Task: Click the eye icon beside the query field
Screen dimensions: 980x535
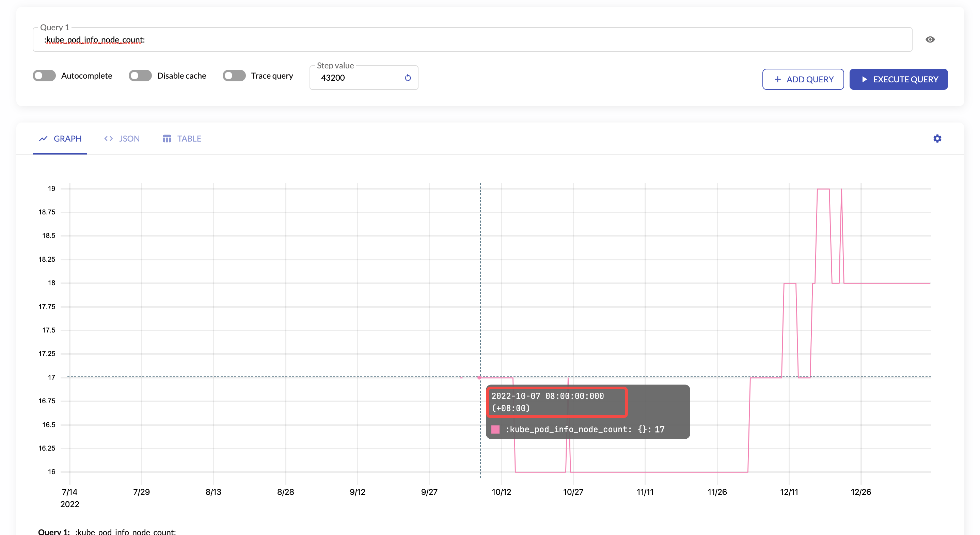Action: [930, 39]
